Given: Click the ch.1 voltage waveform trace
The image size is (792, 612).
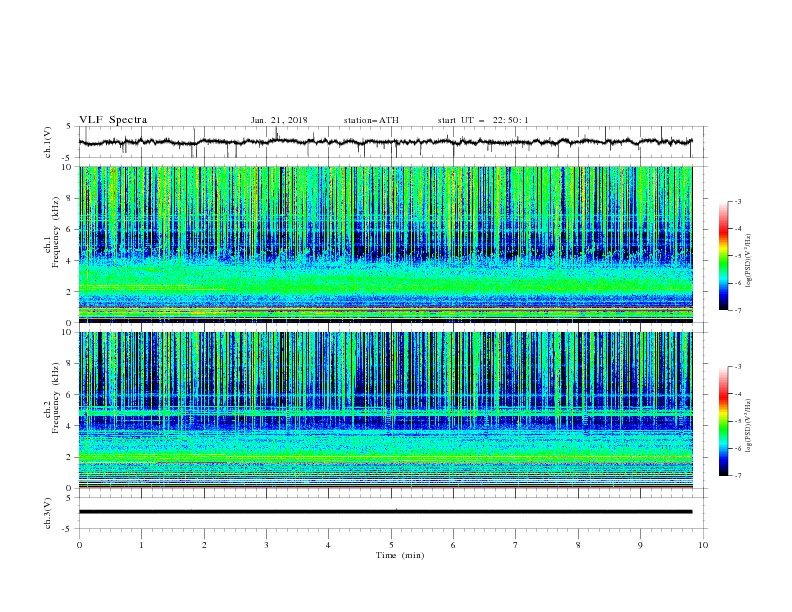Looking at the screenshot, I should tap(386, 142).
